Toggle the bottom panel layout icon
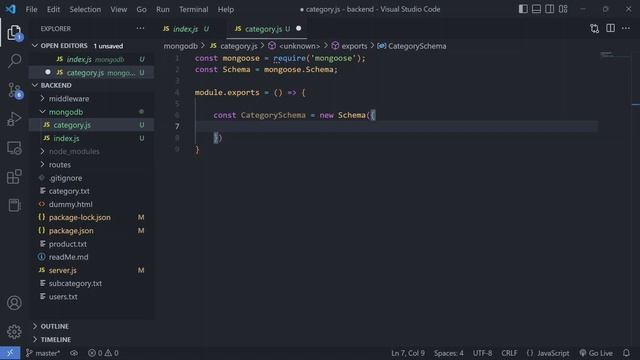The width and height of the screenshot is (640, 360). click(x=536, y=9)
